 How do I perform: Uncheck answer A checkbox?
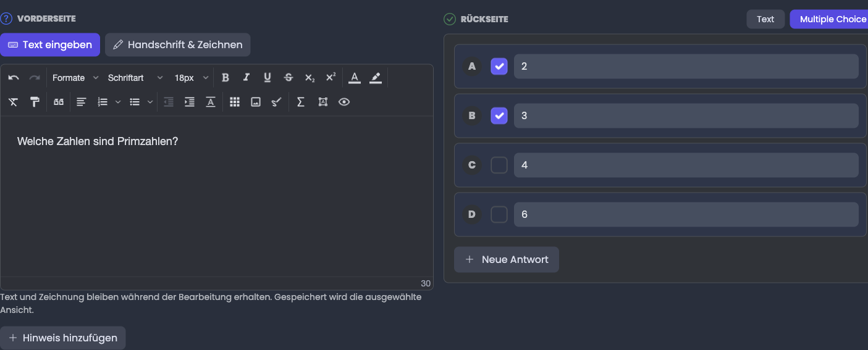point(499,66)
